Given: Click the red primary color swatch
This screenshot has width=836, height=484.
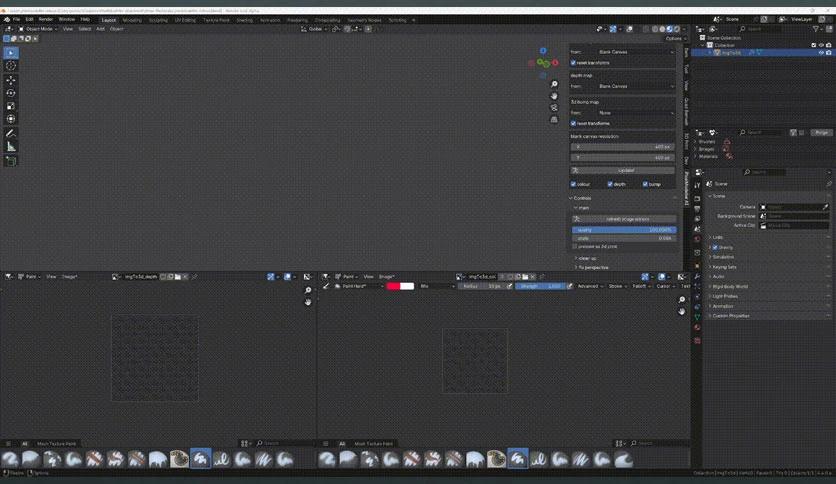Looking at the screenshot, I should point(393,286).
